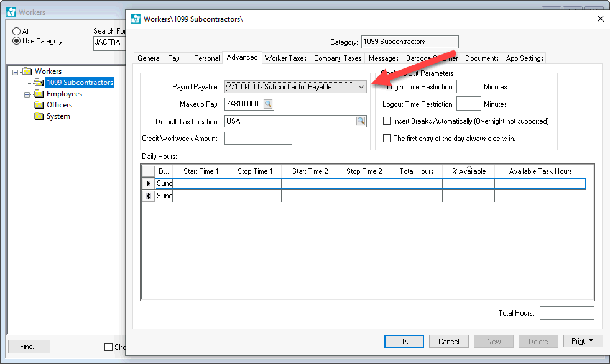Click the System folder icon

point(39,116)
